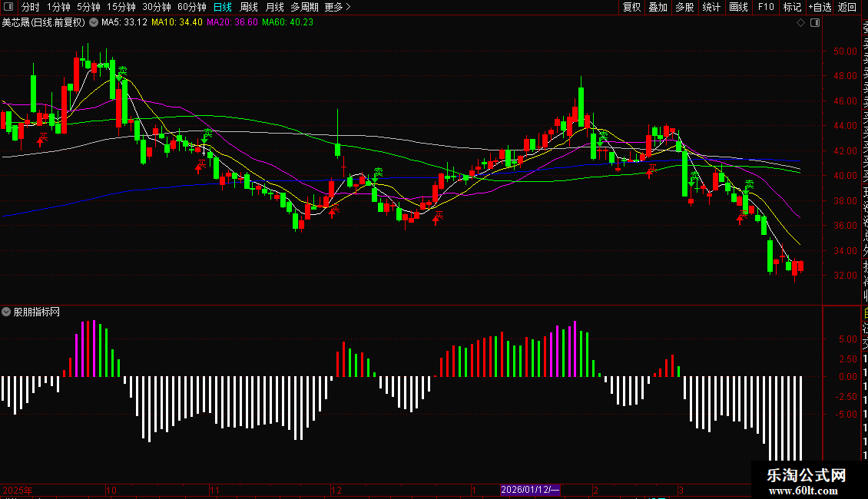Select the 1分钟 period tab
Screen dimensions: 868x499
58,7
